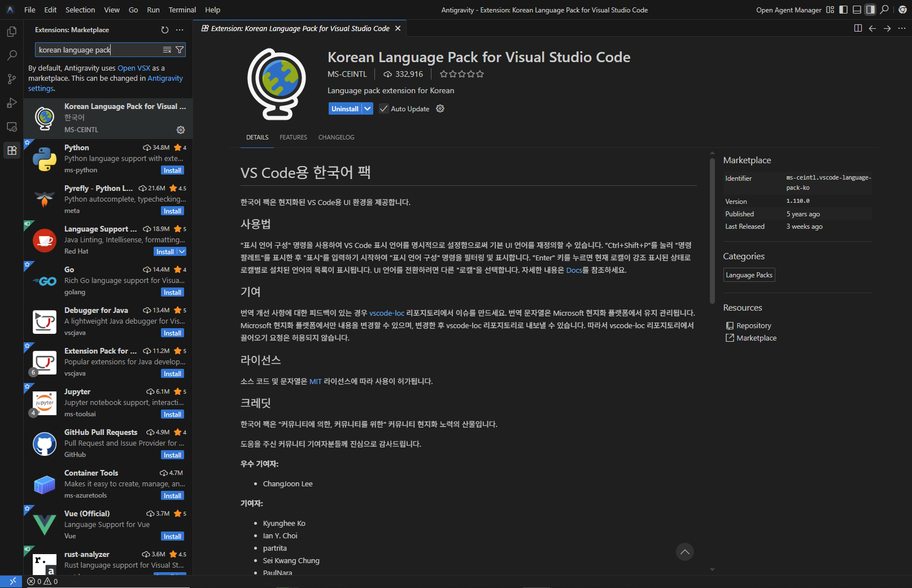Image resolution: width=912 pixels, height=588 pixels.
Task: Open the vscode-loc repository link
Action: (x=387, y=313)
